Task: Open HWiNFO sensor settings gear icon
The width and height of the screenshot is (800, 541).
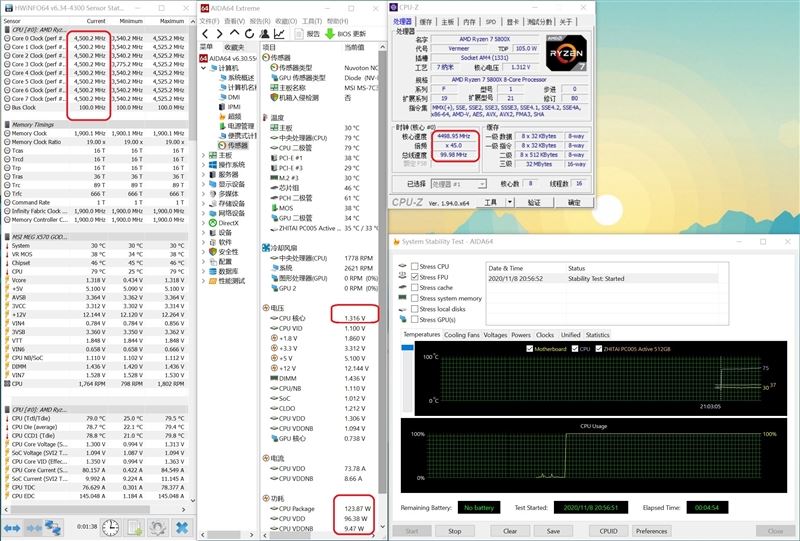Action: tap(158, 528)
